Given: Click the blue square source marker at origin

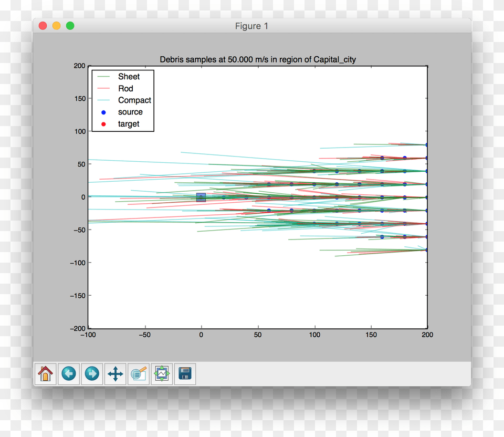Looking at the screenshot, I should tap(201, 197).
